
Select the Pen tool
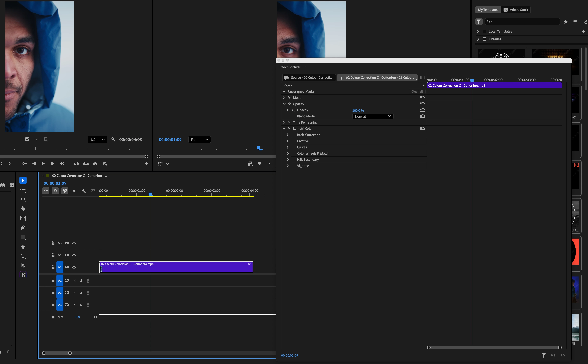23,227
